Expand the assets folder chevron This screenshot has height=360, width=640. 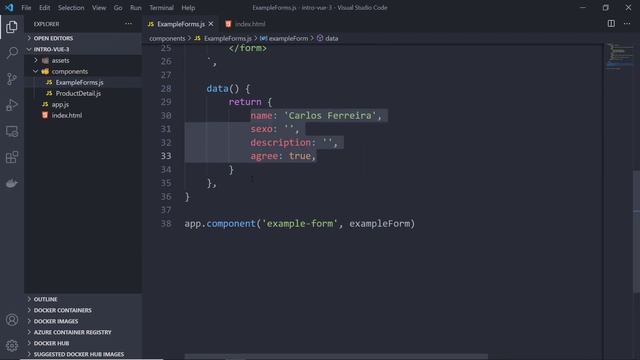[36, 60]
